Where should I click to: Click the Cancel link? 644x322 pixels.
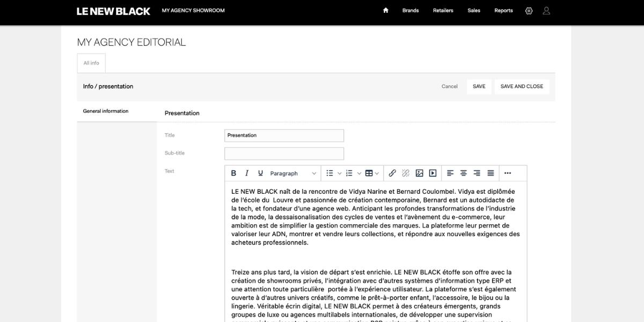450,86
